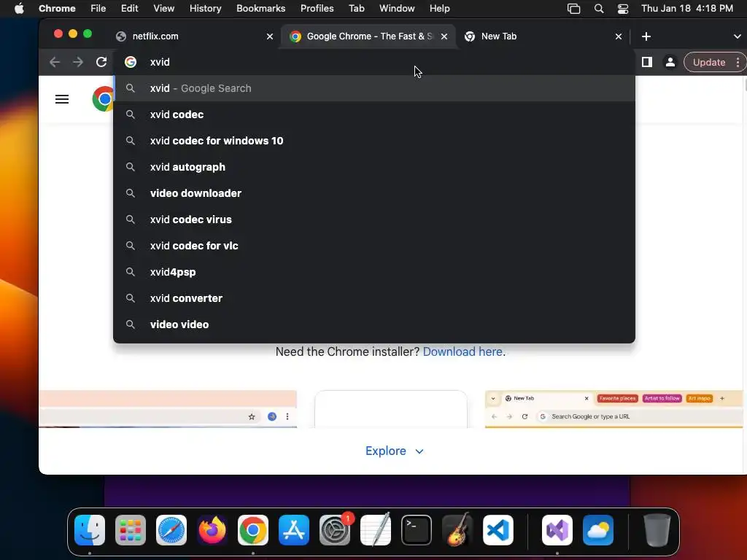Open Control Center in the menu bar
The height and width of the screenshot is (560, 747).
pos(623,9)
